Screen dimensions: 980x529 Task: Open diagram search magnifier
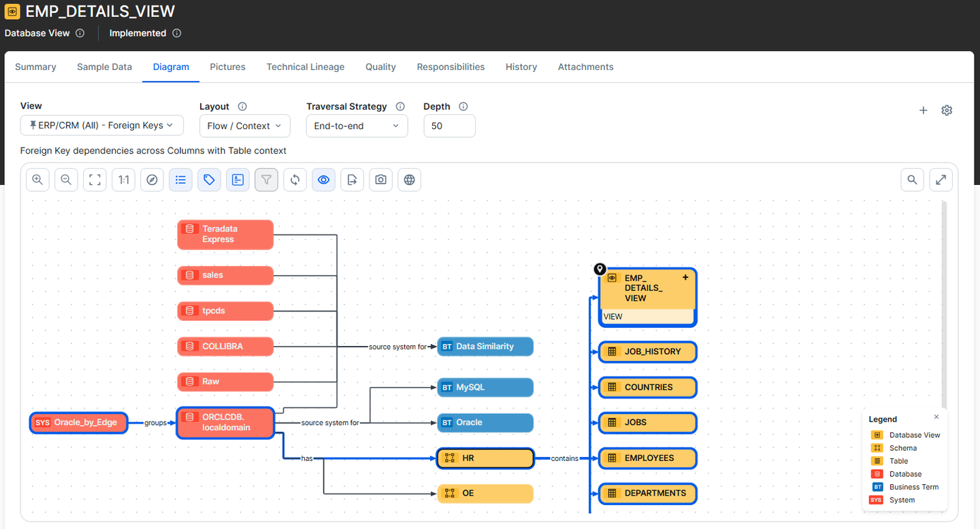tap(912, 180)
